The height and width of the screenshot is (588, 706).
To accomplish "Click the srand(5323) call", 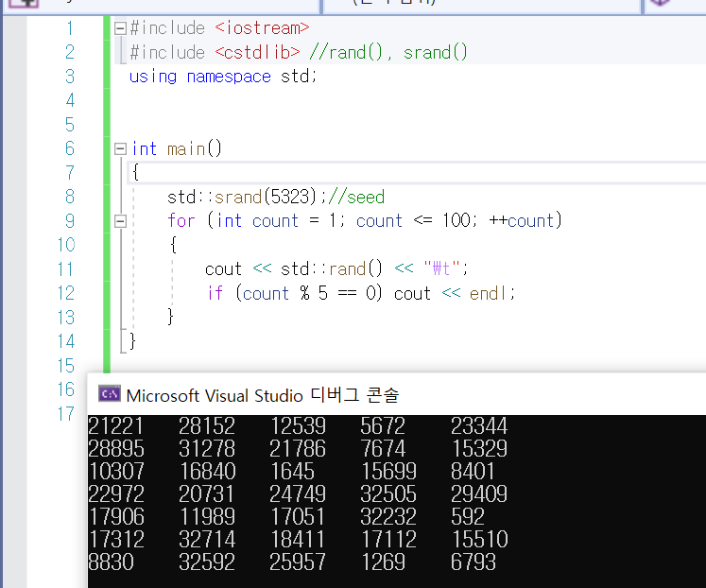I will coord(266,197).
